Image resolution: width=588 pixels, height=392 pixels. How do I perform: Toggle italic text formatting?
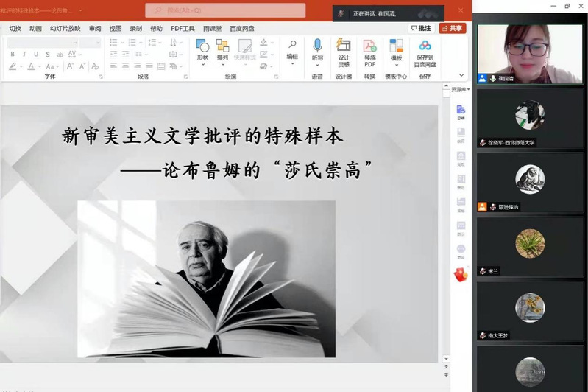(24, 55)
